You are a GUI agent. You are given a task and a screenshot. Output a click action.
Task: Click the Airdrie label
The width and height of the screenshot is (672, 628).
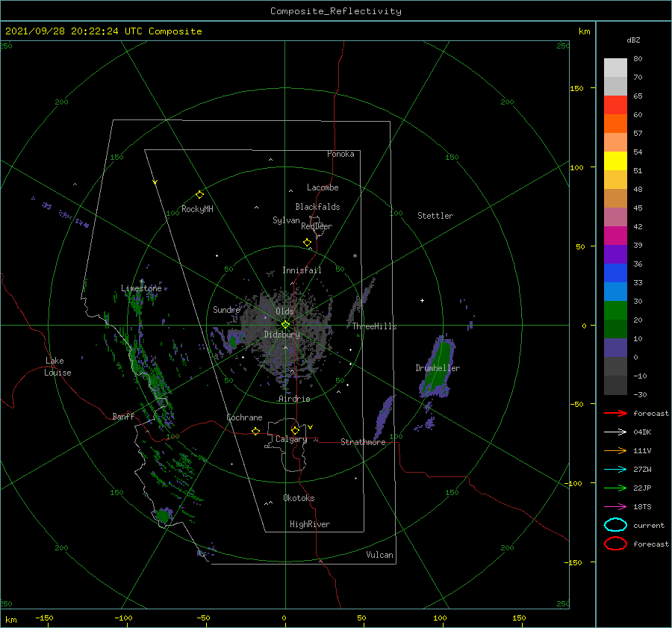click(x=294, y=399)
